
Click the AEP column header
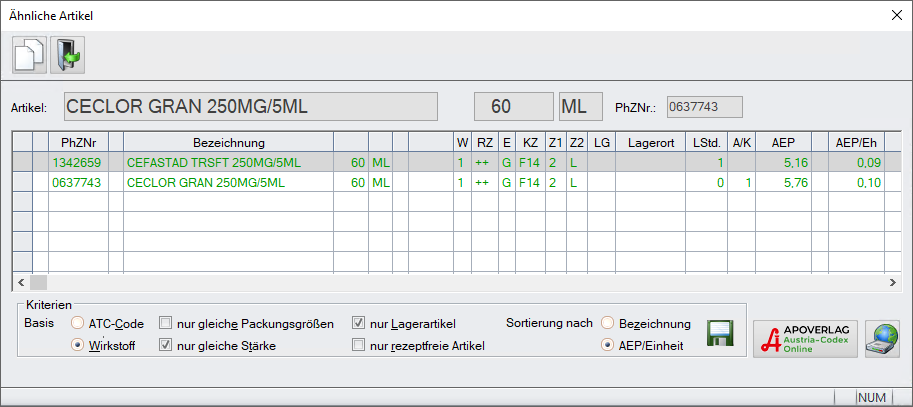pyautogui.click(x=783, y=143)
